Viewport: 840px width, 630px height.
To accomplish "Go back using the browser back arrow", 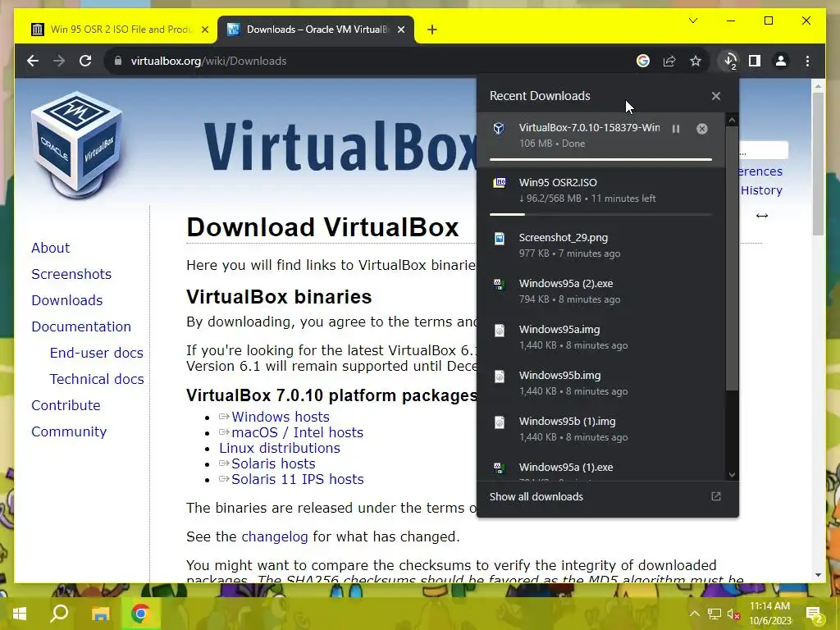I will pos(33,61).
